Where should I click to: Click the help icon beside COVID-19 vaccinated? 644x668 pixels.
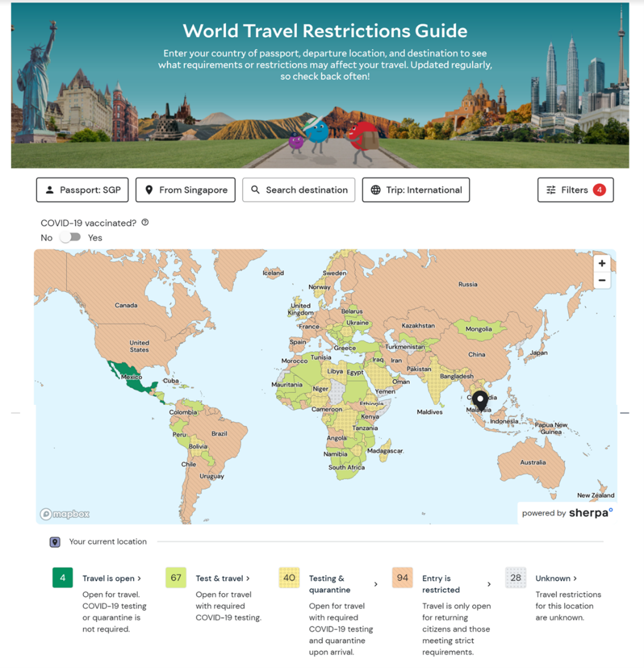[x=145, y=222]
